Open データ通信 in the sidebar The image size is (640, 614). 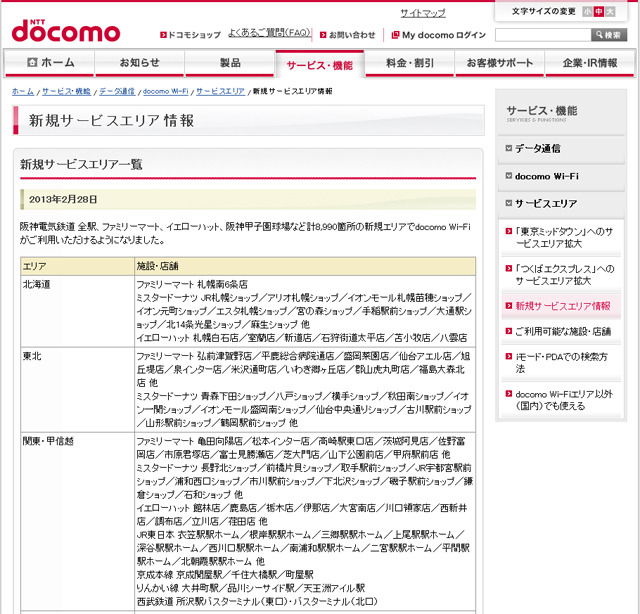click(x=537, y=148)
